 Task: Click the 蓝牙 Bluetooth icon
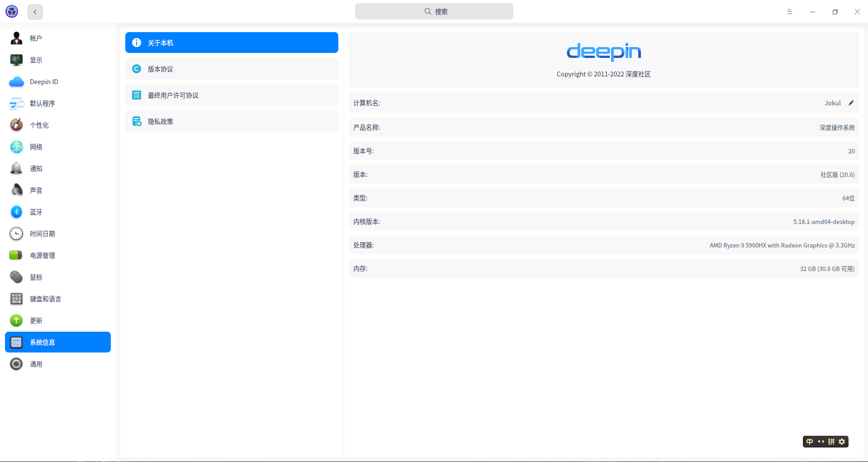[x=16, y=212]
